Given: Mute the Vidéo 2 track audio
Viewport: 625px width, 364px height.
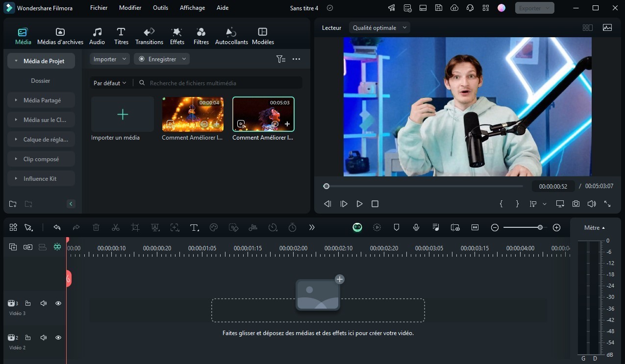Looking at the screenshot, I should (x=43, y=338).
